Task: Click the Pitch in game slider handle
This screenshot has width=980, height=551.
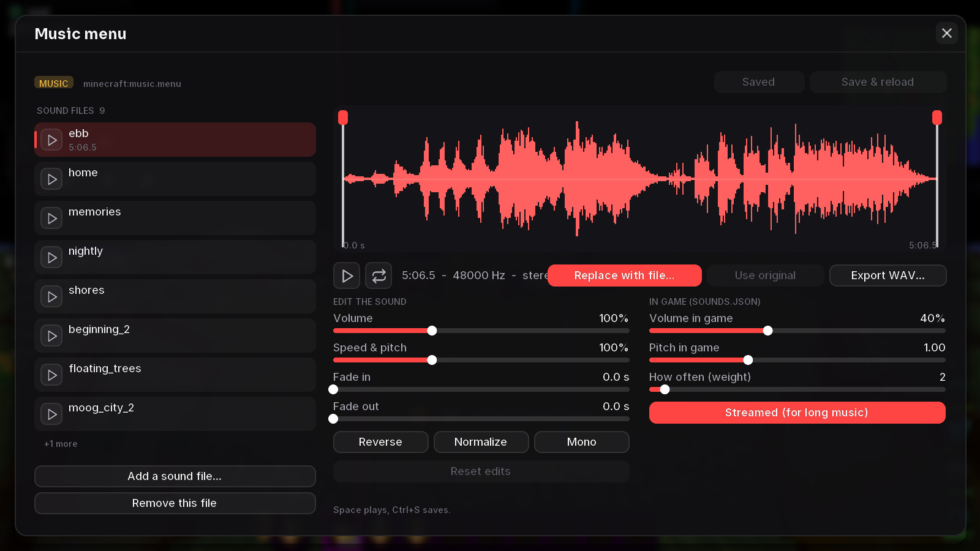Action: click(x=748, y=360)
